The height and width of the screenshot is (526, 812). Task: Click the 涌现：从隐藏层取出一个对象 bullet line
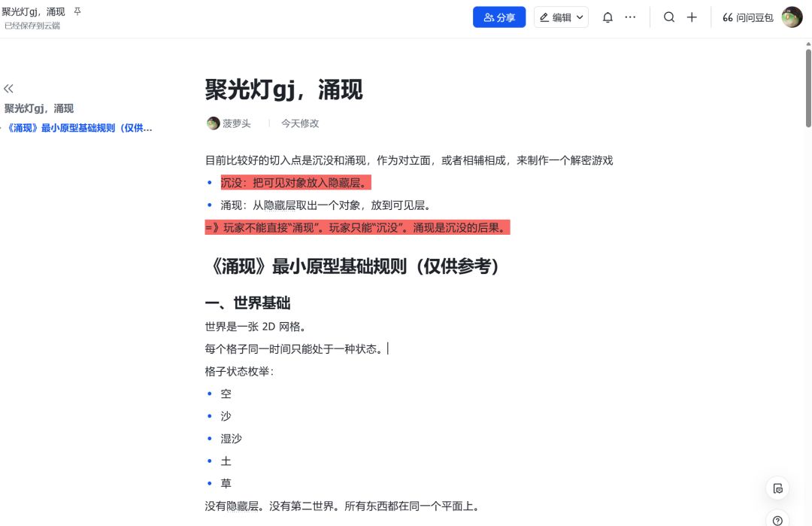[326, 205]
